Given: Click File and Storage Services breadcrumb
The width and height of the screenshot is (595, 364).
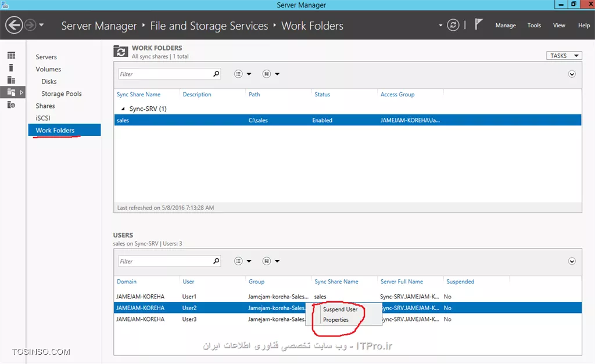Looking at the screenshot, I should 209,26.
